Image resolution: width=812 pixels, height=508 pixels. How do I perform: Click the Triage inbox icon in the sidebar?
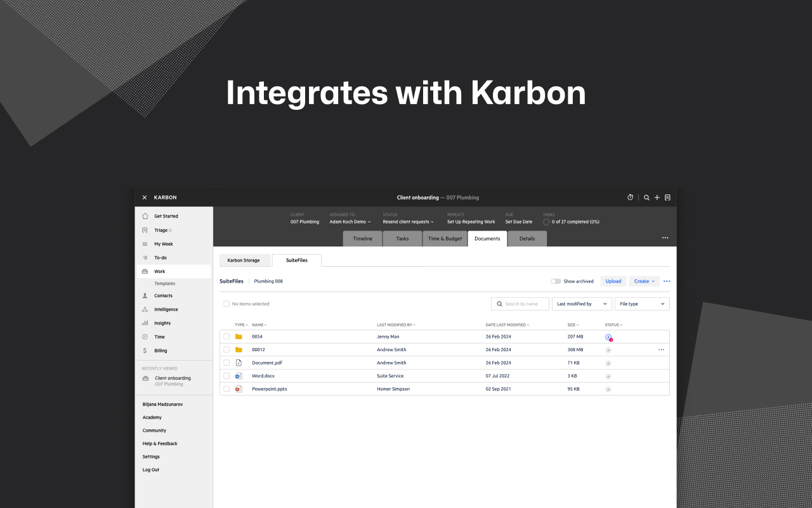(145, 230)
